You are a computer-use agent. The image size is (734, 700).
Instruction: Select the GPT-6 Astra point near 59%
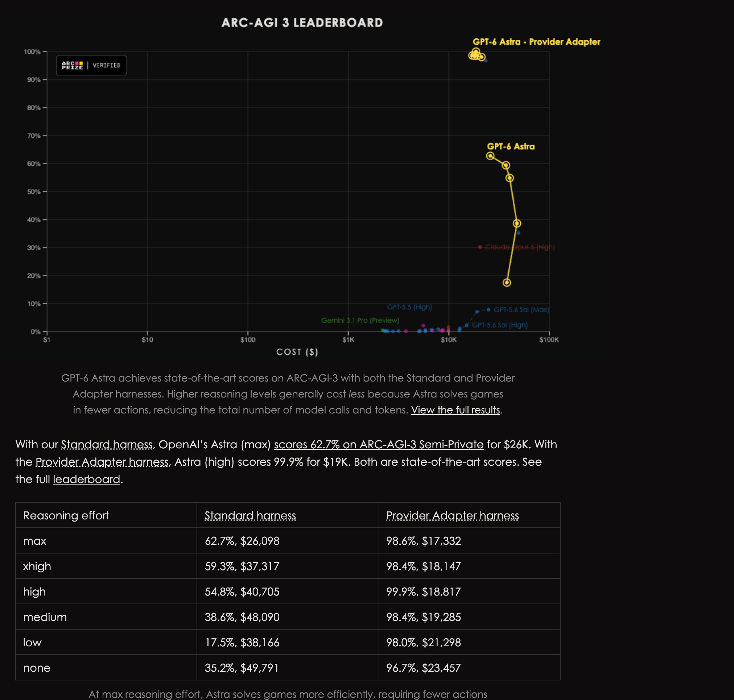point(506,165)
